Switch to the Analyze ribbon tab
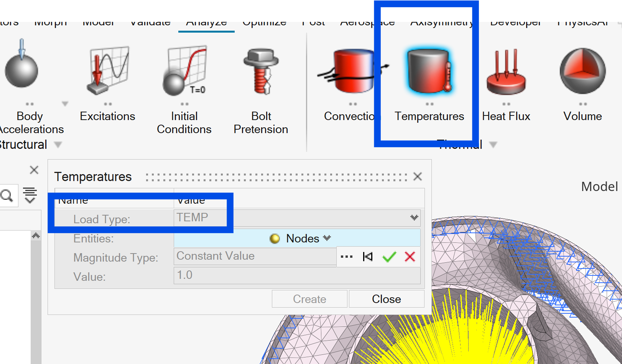Image resolution: width=622 pixels, height=364 pixels. point(206,23)
